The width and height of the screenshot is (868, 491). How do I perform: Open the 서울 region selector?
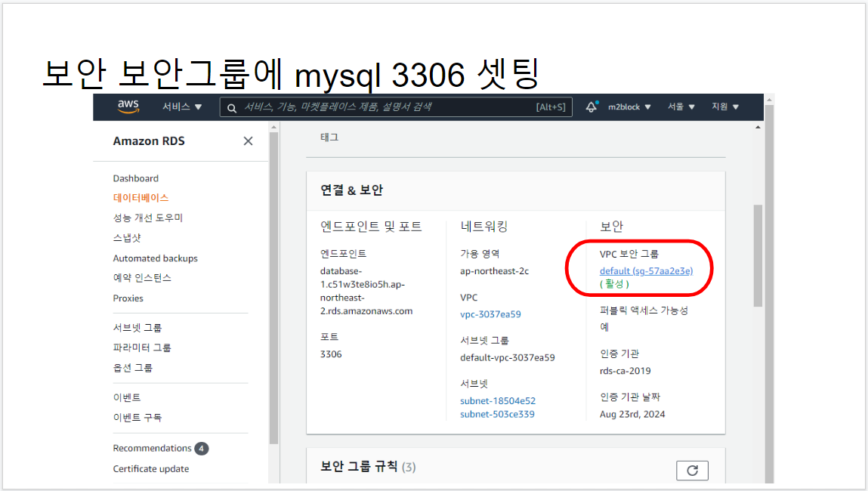pos(681,107)
